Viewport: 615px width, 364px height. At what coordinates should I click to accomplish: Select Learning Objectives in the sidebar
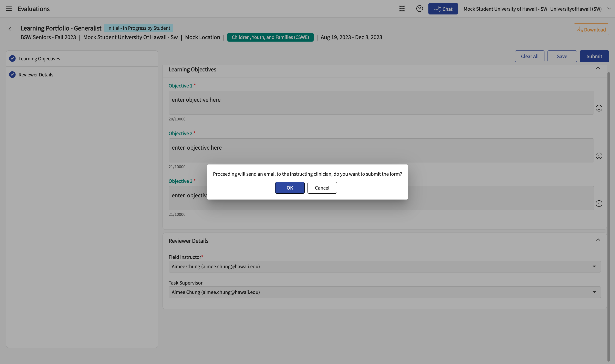(x=82, y=59)
